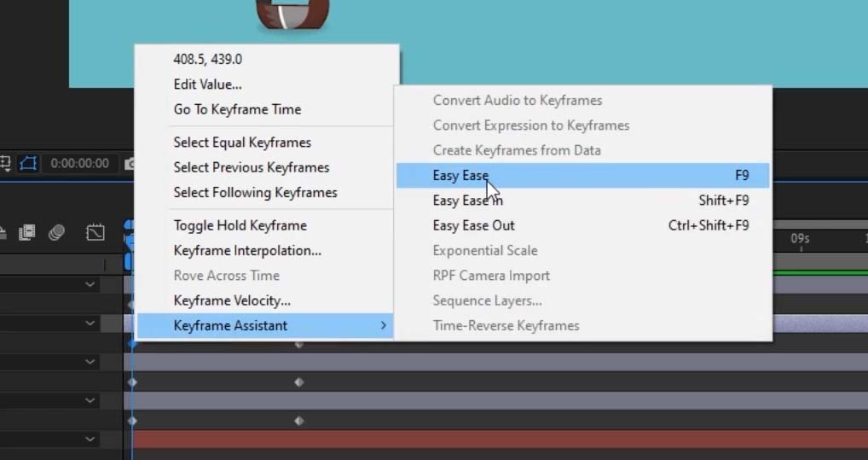The width and height of the screenshot is (868, 460).
Task: Select the red layer bar in timeline
Action: 500,440
